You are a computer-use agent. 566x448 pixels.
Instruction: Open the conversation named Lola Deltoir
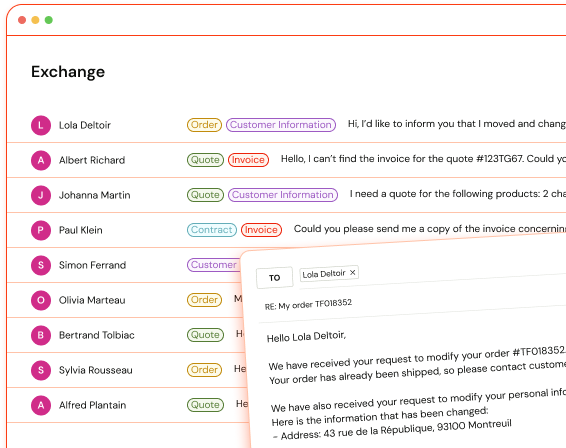point(85,125)
